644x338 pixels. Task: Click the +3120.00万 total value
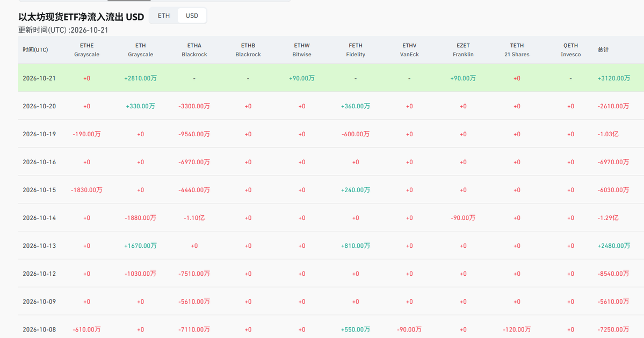click(x=613, y=78)
